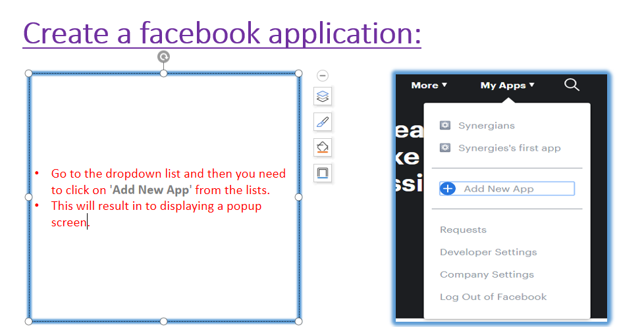Click the Synergians app gear icon
The image size is (644, 327).
[444, 125]
